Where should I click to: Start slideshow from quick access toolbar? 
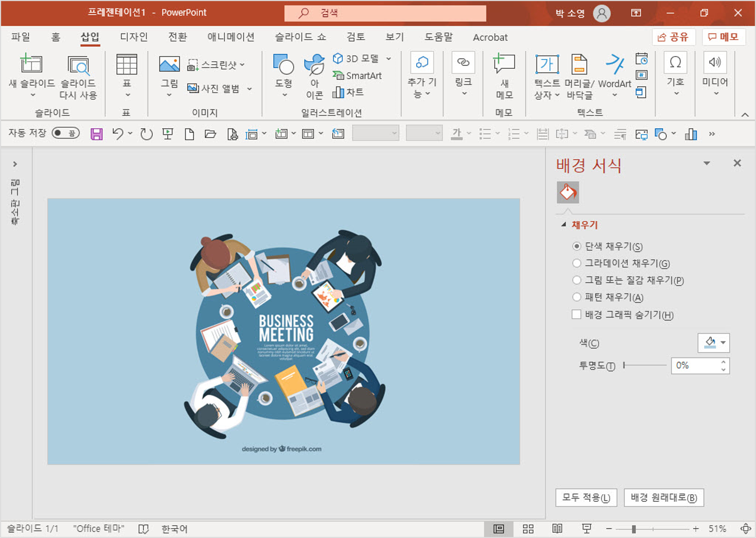(x=167, y=134)
